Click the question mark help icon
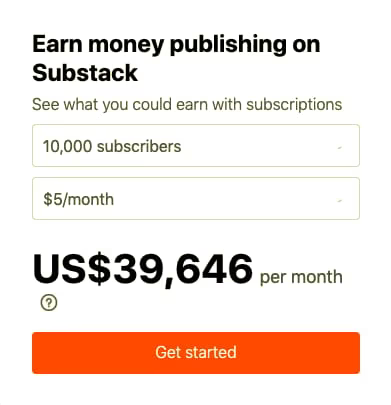The width and height of the screenshot is (391, 405). tap(49, 303)
